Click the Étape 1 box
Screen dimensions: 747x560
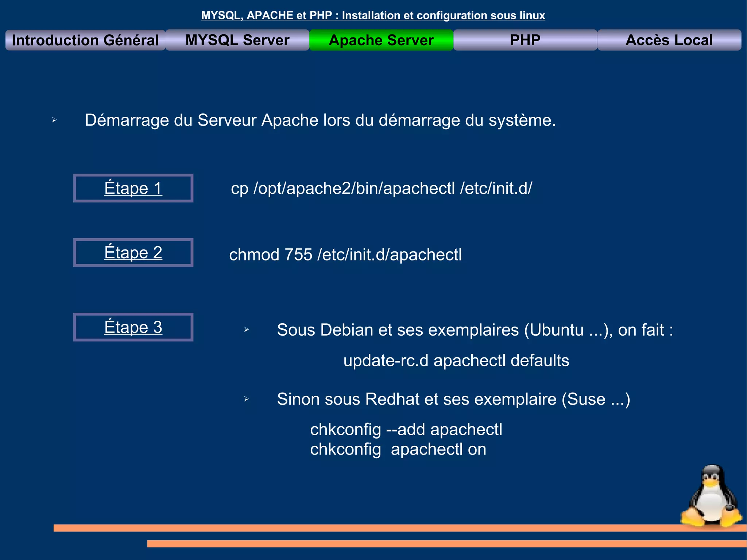click(133, 188)
